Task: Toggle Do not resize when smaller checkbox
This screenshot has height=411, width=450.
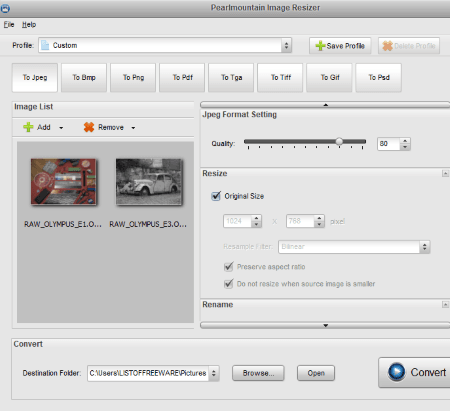Action: click(x=228, y=284)
